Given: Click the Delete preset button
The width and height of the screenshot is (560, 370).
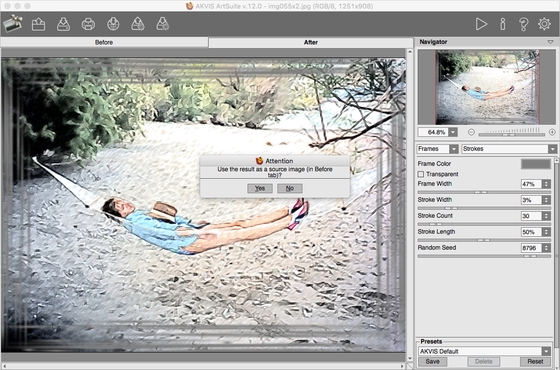Looking at the screenshot, I should click(484, 361).
